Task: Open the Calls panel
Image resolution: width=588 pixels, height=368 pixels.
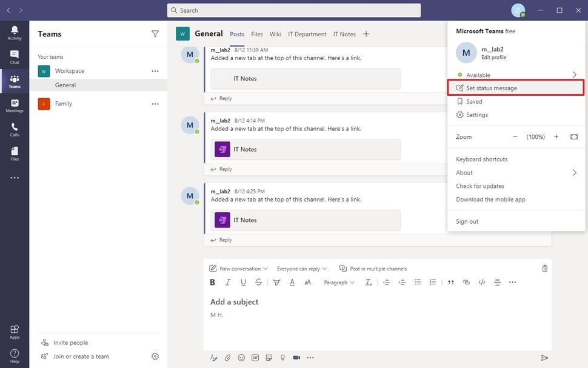Action: pos(15,129)
